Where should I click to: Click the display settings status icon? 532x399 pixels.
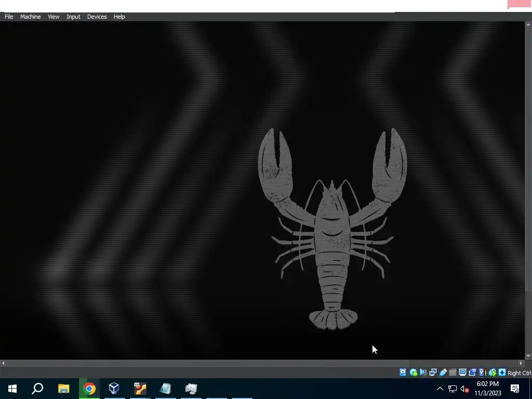coord(462,373)
